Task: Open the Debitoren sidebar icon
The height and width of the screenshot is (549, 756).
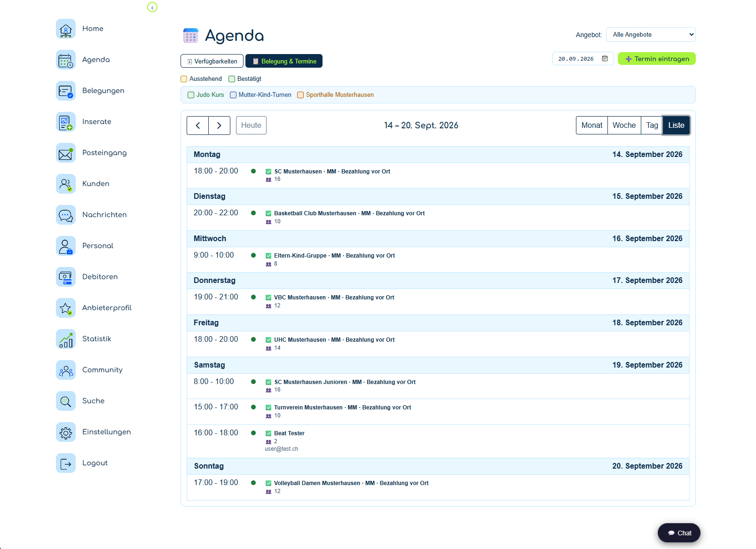Action: (66, 277)
